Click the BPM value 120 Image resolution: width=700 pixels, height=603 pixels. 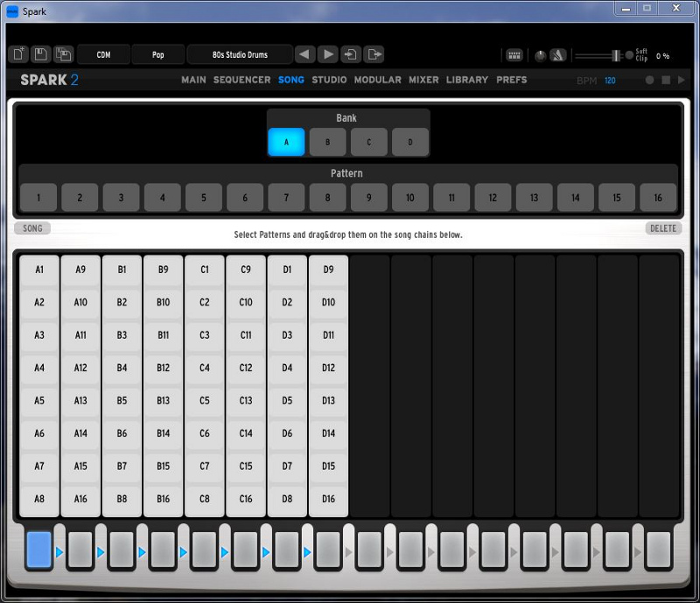point(610,81)
